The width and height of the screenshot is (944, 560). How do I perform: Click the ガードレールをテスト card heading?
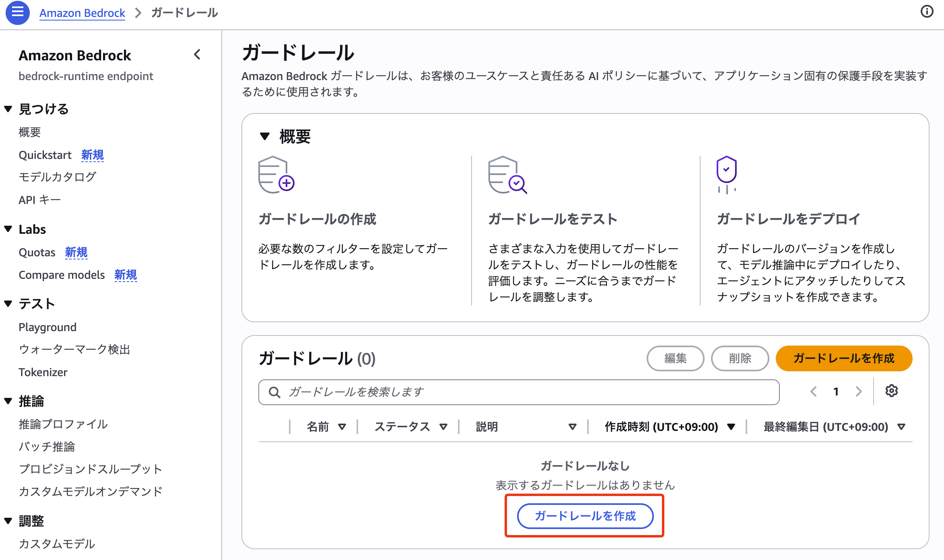click(x=553, y=219)
